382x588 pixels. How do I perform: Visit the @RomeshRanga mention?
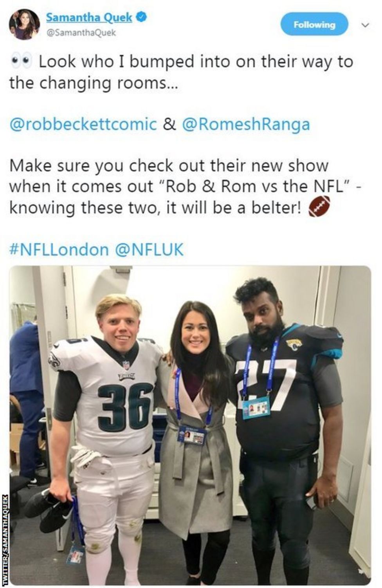pos(246,125)
